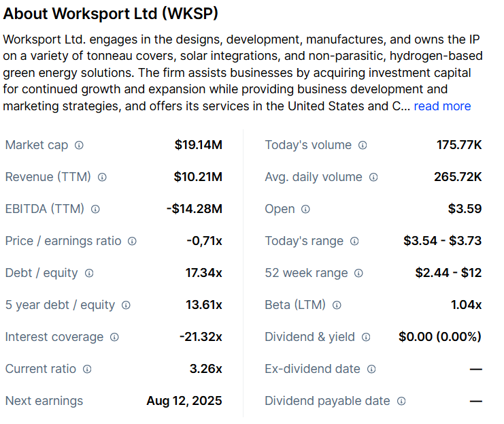504x424 pixels.
Task: Click the Dividend payable date info icon
Action: [x=401, y=402]
